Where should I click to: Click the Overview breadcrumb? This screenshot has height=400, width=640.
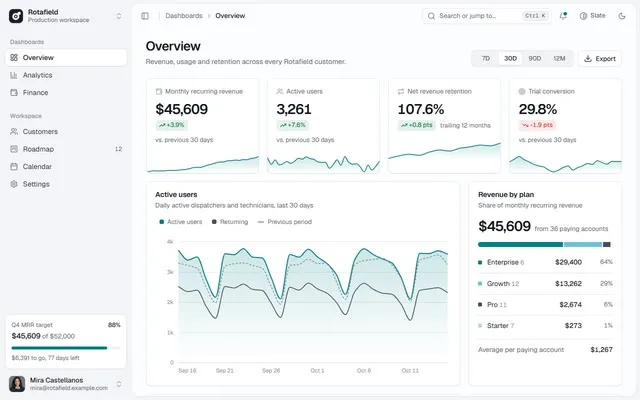point(230,16)
